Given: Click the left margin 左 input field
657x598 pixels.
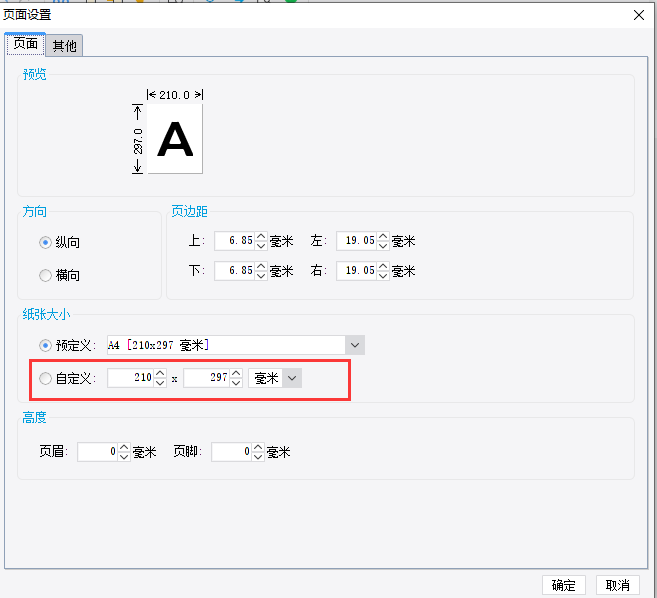Looking at the screenshot, I should click(x=356, y=241).
